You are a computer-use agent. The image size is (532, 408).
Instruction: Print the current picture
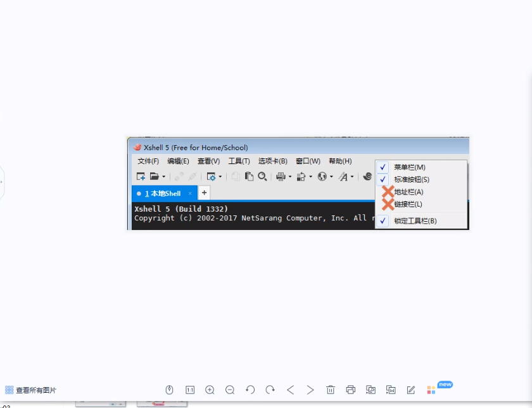pyautogui.click(x=350, y=390)
